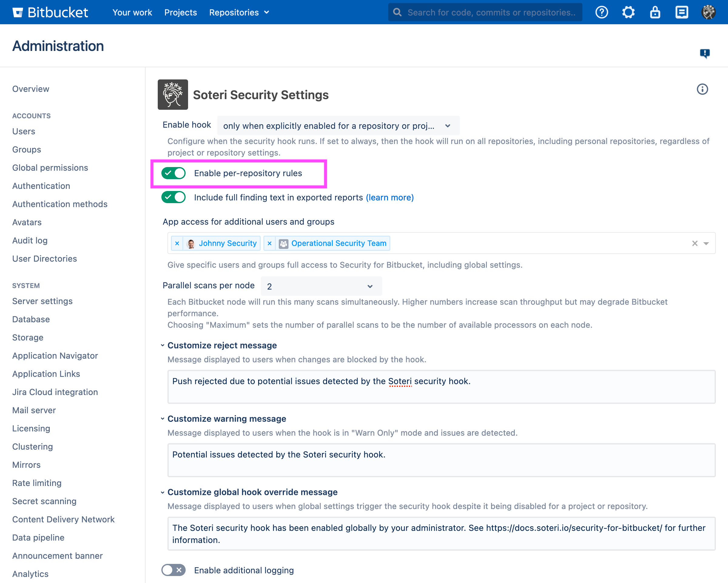Screen dimensions: 728x583
Task: Open the Enable hook dropdown
Action: click(x=338, y=126)
